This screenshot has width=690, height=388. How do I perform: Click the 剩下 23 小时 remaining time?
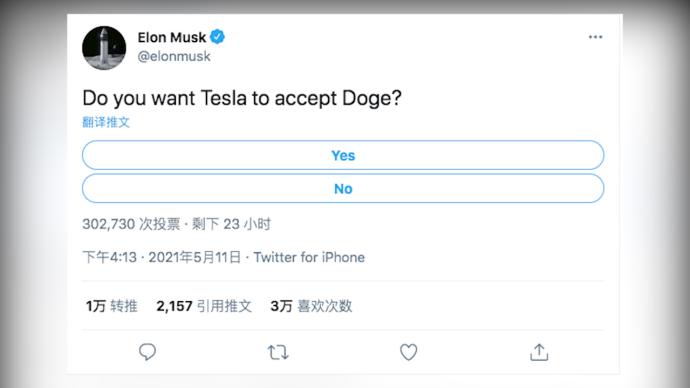[x=231, y=224]
